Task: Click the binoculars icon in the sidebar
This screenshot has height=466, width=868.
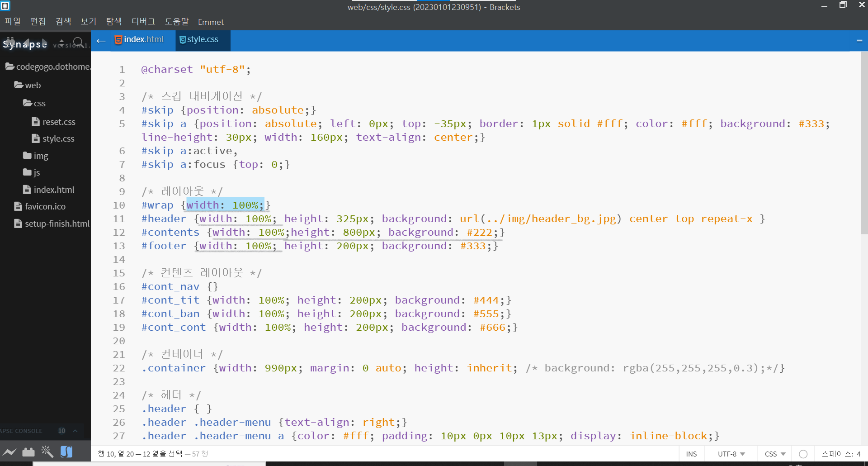Action: coord(10,42)
